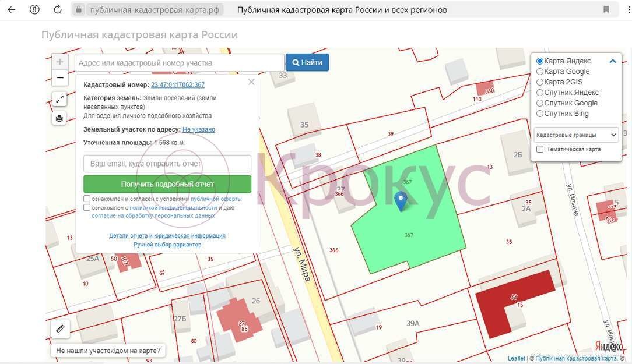632x364 pixels.
Task: Reload the page
Action: pos(58,10)
